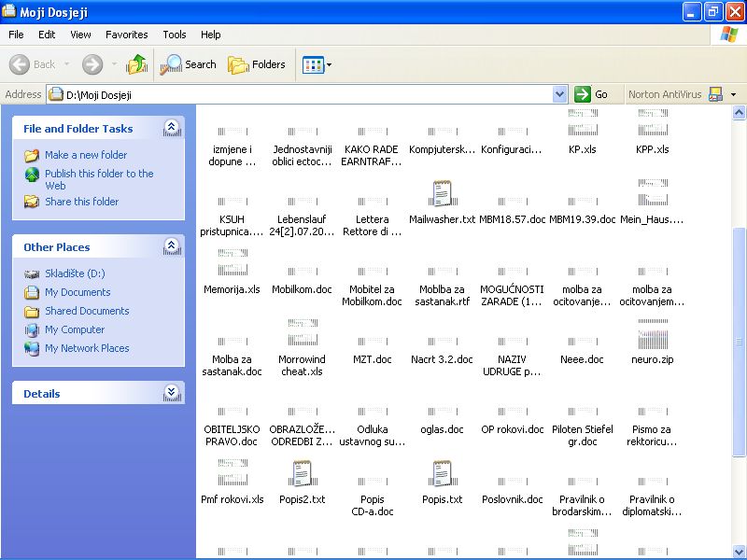Open the Views dropdown button
Screen dimensions: 747x560
coord(317,64)
